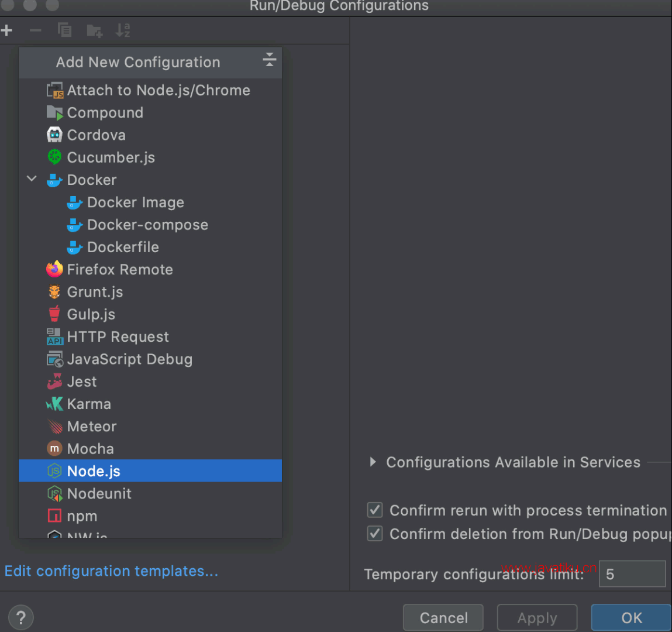
Task: Open Edit configuration templates link
Action: [112, 571]
